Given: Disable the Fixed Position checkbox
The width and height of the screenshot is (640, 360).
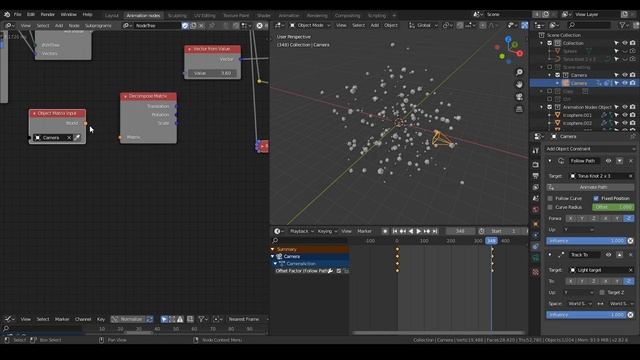Looking at the screenshot, I should coord(596,198).
